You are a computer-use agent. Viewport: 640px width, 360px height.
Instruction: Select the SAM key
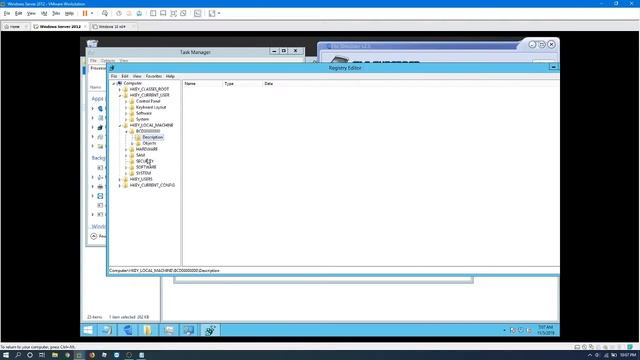point(140,155)
